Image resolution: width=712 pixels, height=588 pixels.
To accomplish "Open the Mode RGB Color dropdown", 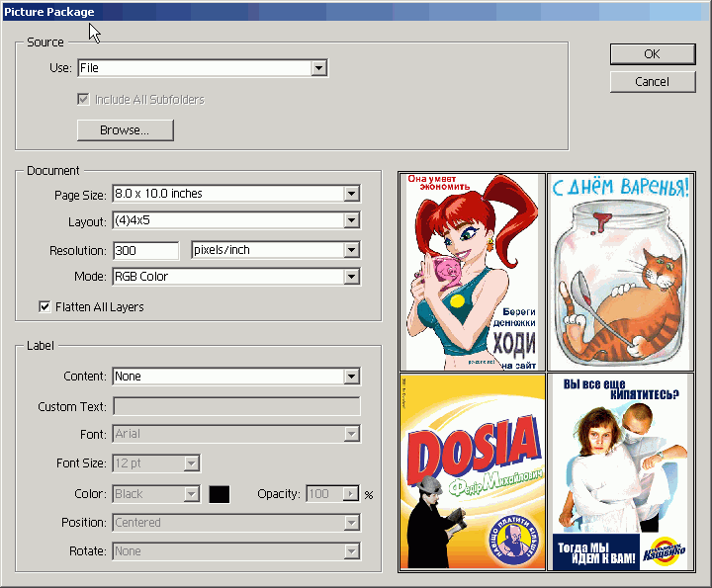I will pos(236,277).
